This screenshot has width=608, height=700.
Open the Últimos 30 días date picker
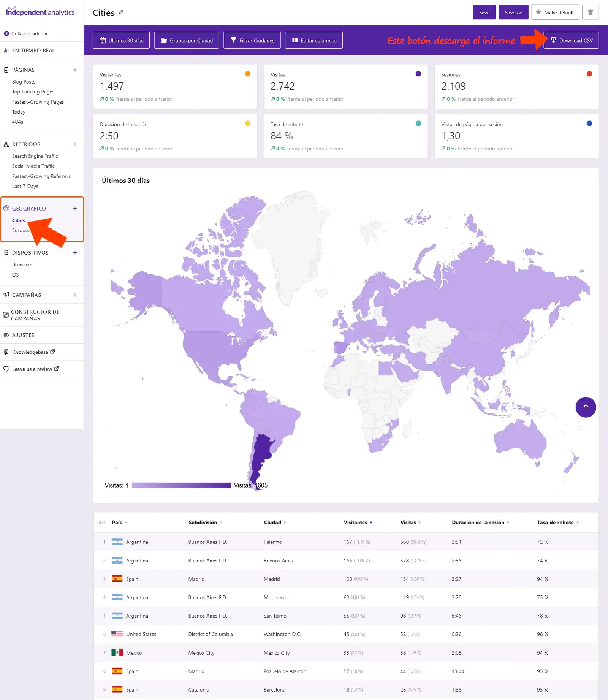(121, 40)
